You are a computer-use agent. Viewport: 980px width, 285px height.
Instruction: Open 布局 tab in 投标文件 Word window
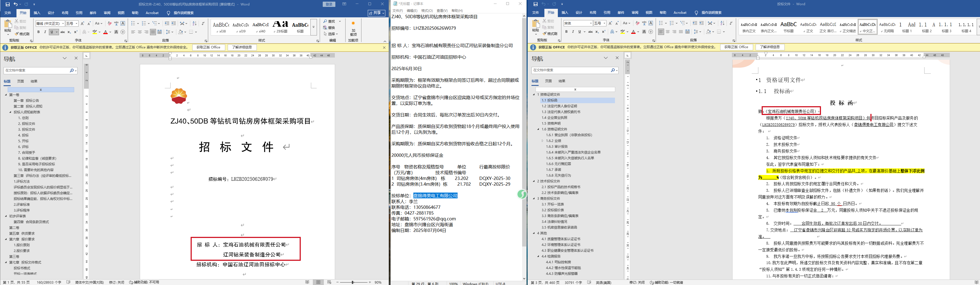pos(593,13)
